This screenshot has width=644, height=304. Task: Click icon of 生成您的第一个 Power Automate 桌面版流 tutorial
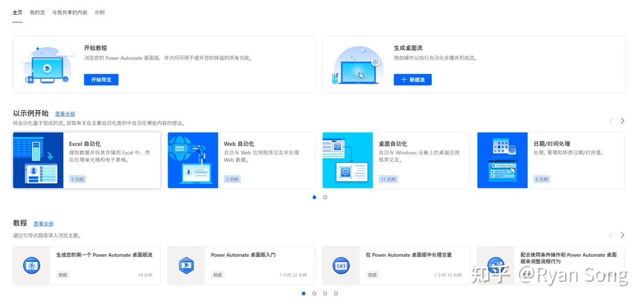31,265
